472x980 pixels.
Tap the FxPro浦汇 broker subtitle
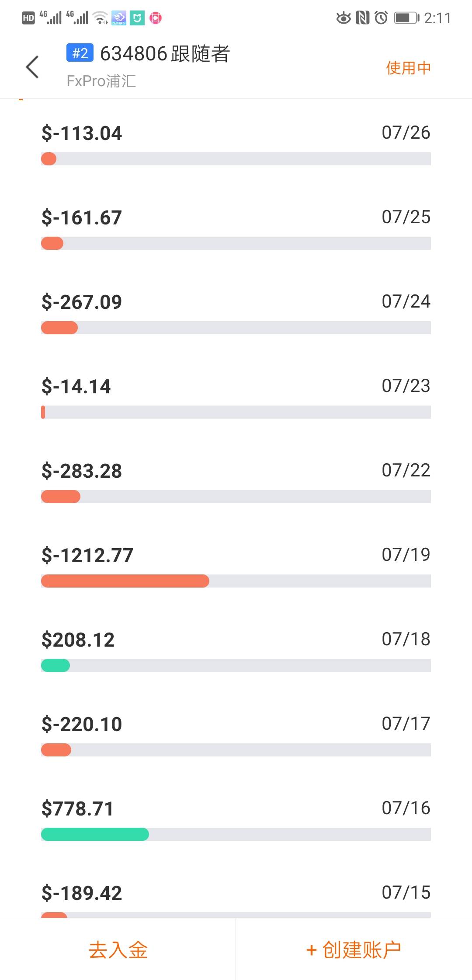101,81
